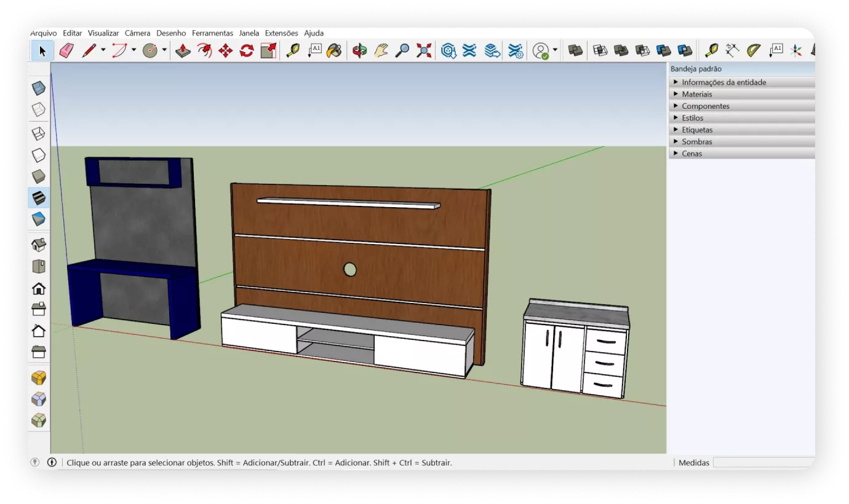Open the 3D Warehouse
The height and width of the screenshot is (504, 849).
448,50
